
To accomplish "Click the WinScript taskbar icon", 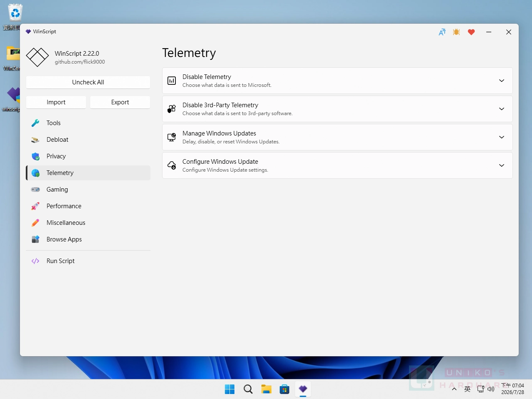I will 303,389.
